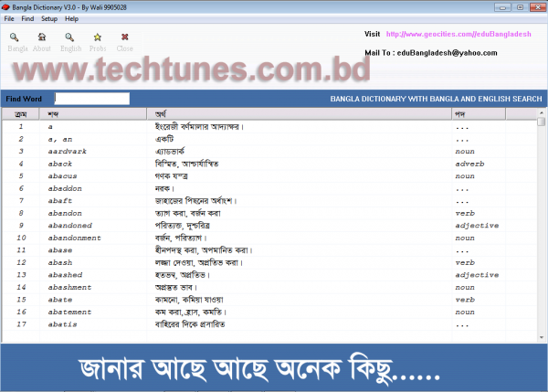
Task: Click the Bangla search toolbar icon
Action: tap(15, 37)
